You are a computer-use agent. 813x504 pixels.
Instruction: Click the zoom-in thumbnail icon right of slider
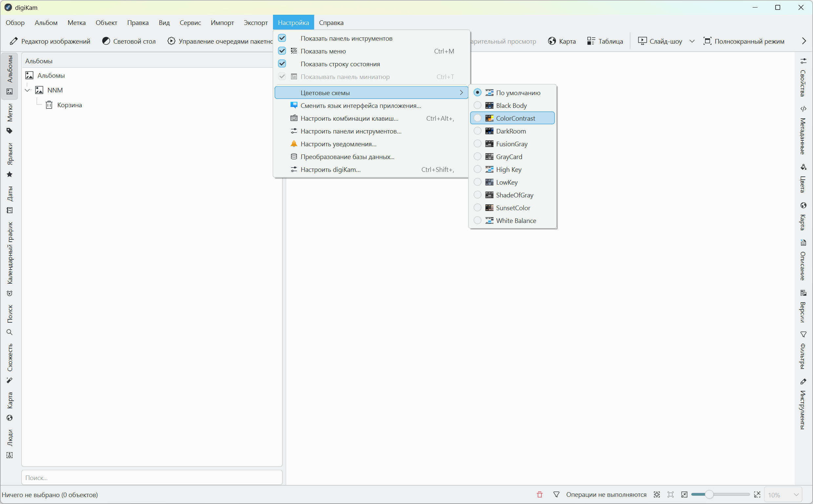pyautogui.click(x=757, y=495)
